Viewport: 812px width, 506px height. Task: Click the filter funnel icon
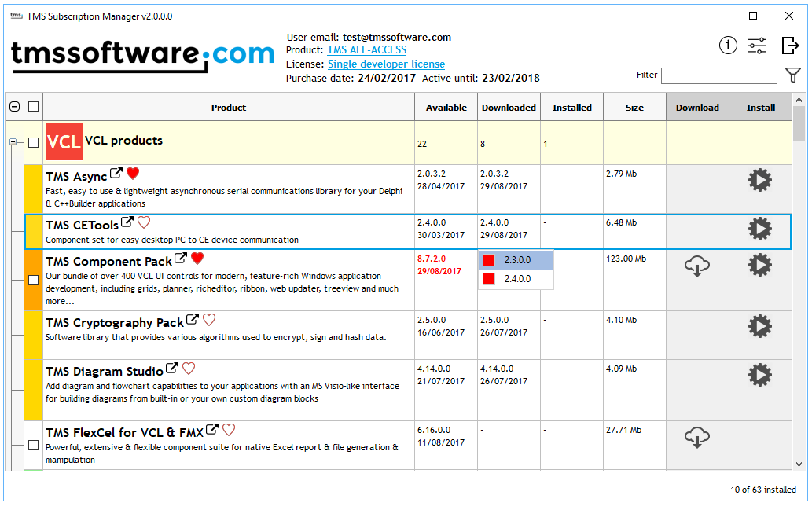pyautogui.click(x=793, y=75)
